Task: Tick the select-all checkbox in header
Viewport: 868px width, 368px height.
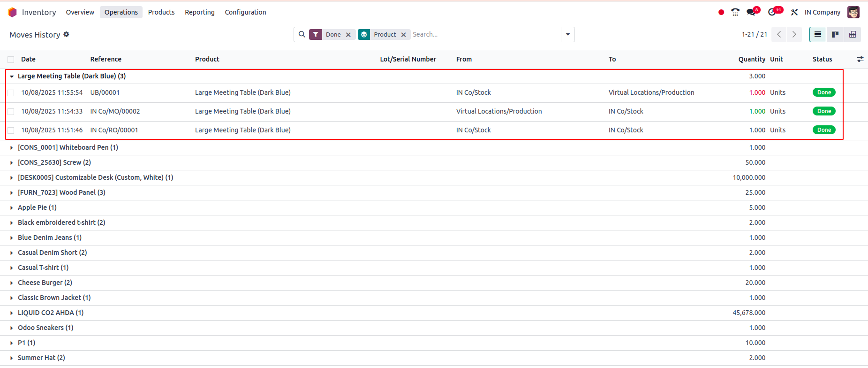Action: pyautogui.click(x=11, y=60)
